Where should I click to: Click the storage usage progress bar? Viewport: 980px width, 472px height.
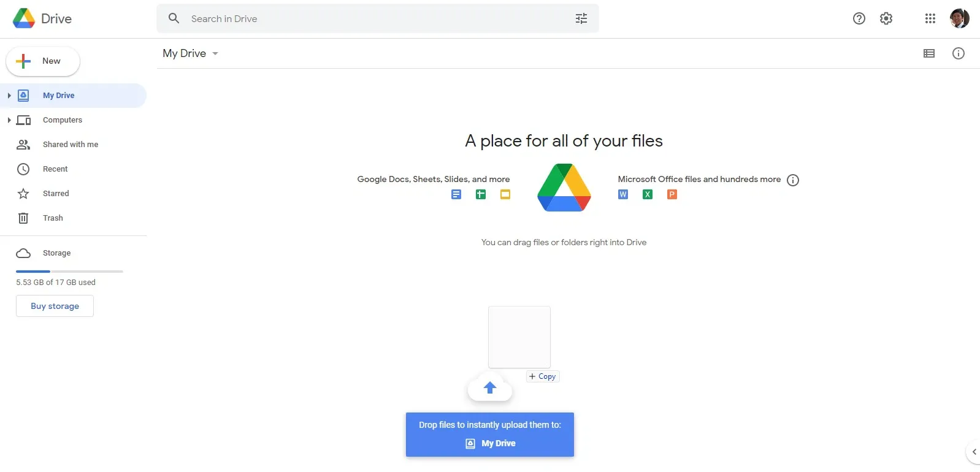(69, 271)
